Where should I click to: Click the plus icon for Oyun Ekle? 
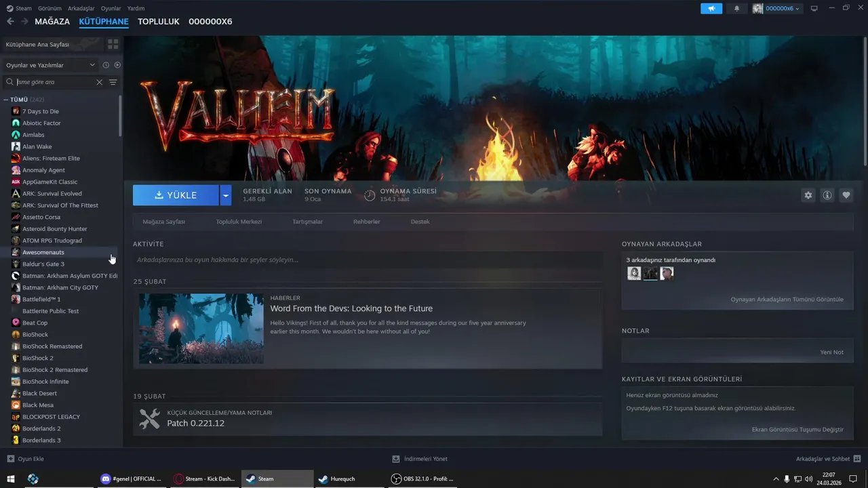click(10, 459)
